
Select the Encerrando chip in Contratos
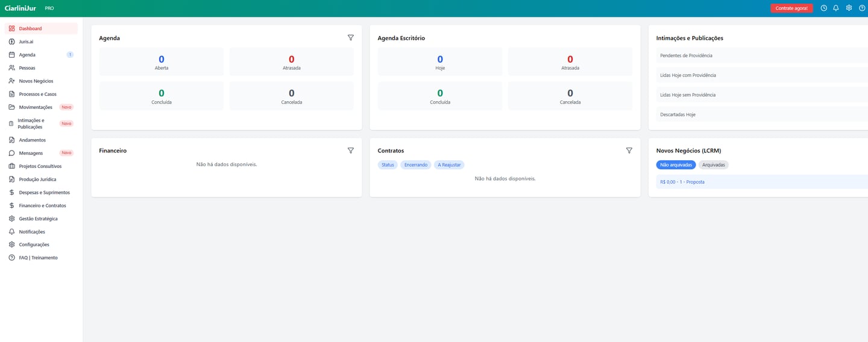coord(416,165)
